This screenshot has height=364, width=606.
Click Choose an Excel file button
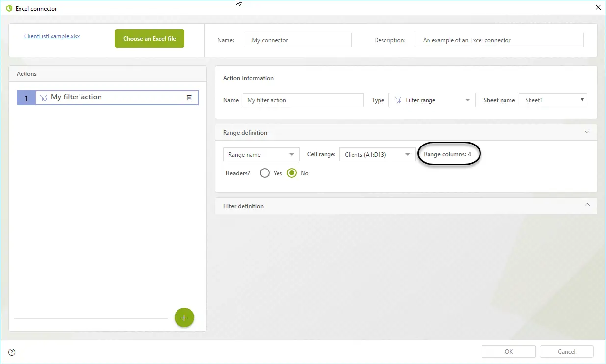click(150, 39)
